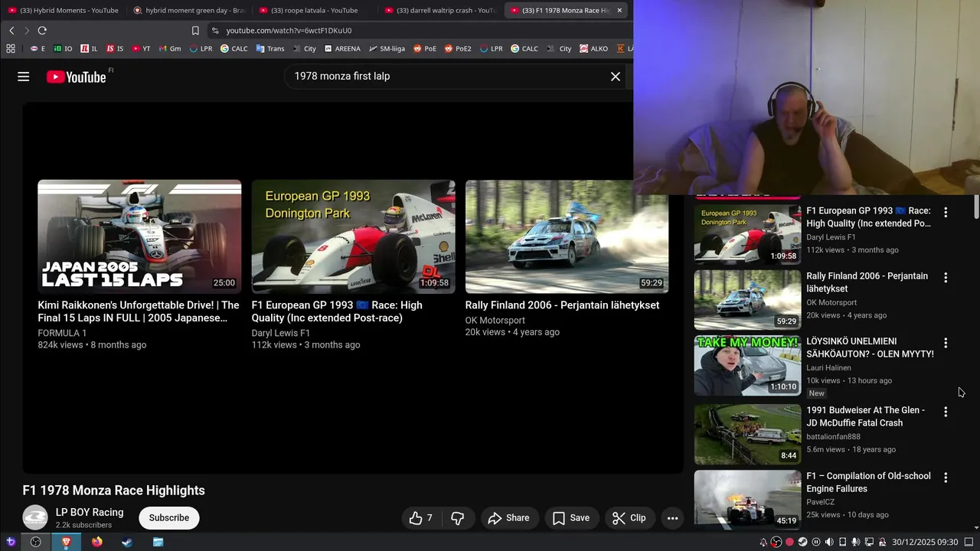980x551 pixels.
Task: Open OBS taskbar launcher icon
Action: point(36,542)
